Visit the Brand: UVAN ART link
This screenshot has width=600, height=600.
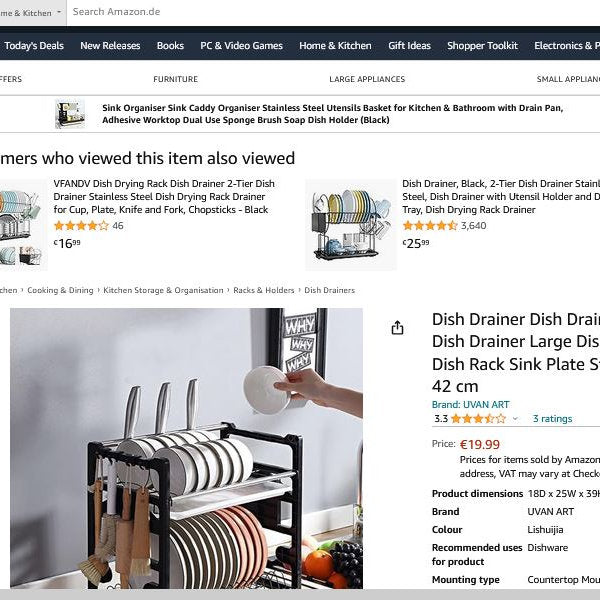[x=470, y=405]
